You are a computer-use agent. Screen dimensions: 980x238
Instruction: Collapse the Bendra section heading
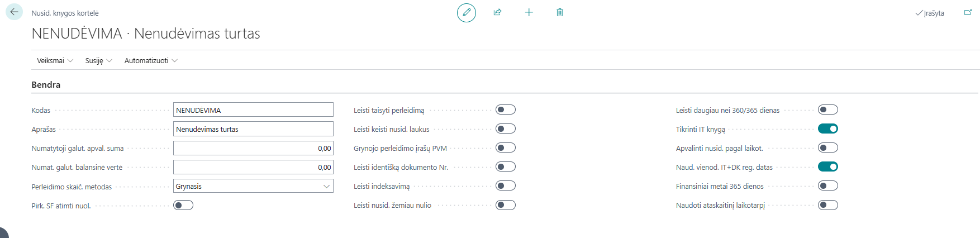(46, 85)
